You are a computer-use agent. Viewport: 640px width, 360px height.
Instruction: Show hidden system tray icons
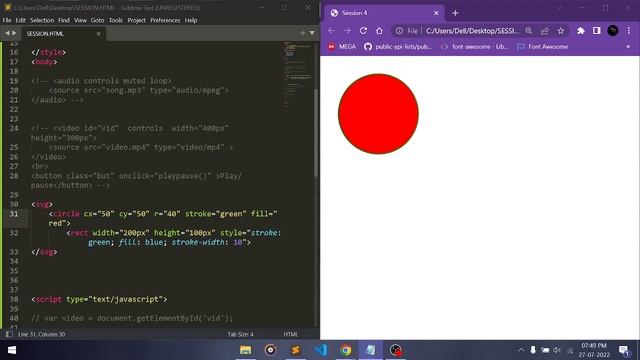(x=521, y=350)
